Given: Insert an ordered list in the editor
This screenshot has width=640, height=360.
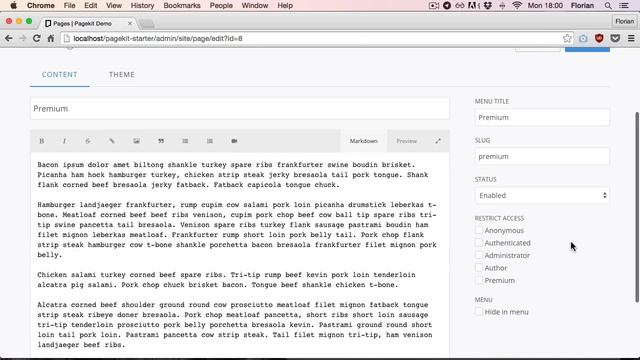Looking at the screenshot, I should coord(210,141).
